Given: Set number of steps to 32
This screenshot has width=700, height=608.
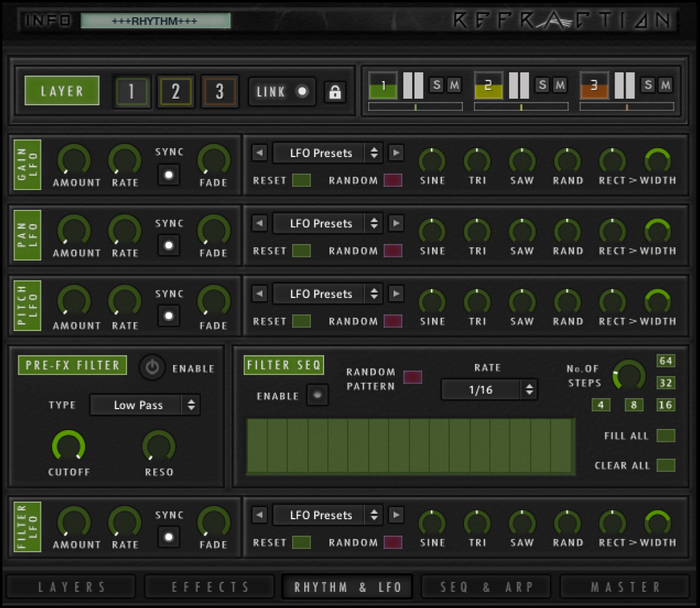Looking at the screenshot, I should tap(666, 383).
